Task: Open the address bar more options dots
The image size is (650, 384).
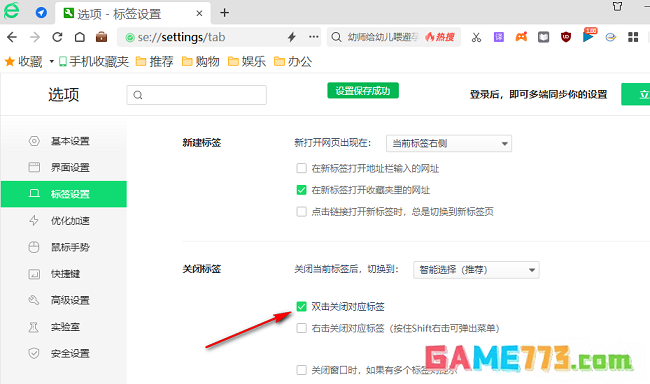Action: click(x=314, y=37)
